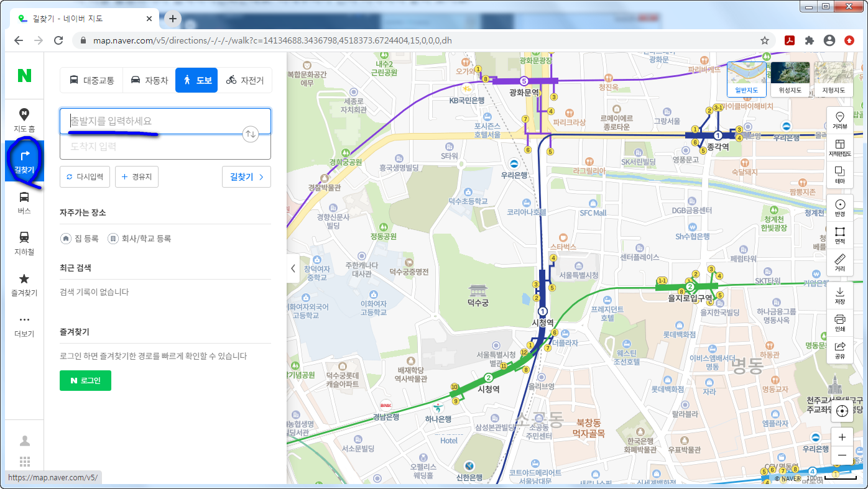Toggle the 거리뷰 street view tool
This screenshot has height=489, width=868.
click(x=840, y=121)
